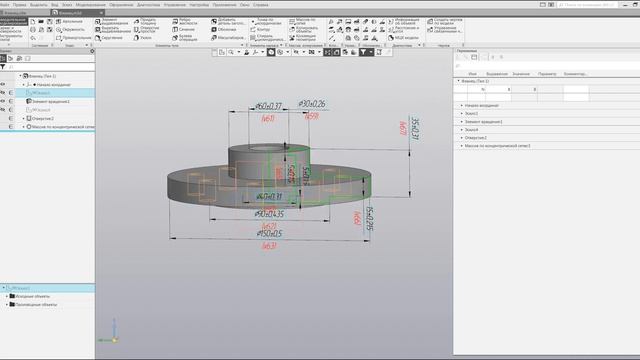Image resolution: width=640 pixels, height=360 pixels.
Task: Choose Масштабирование command
Action: 228,38
